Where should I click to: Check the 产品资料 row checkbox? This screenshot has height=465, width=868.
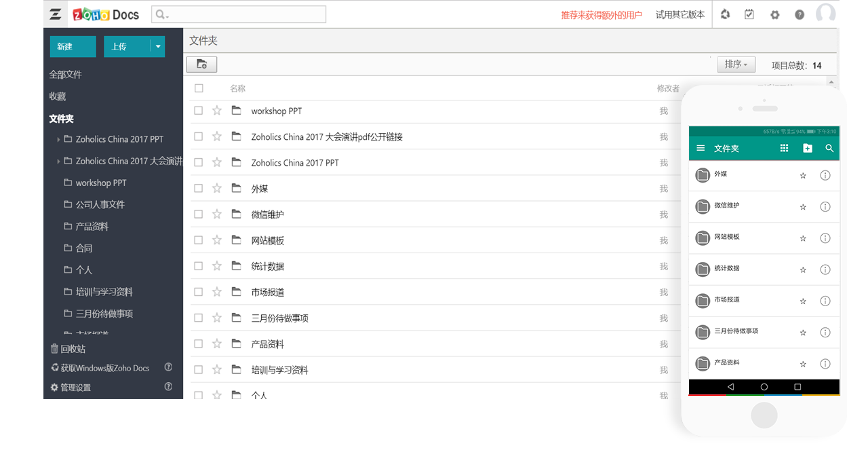pyautogui.click(x=199, y=343)
